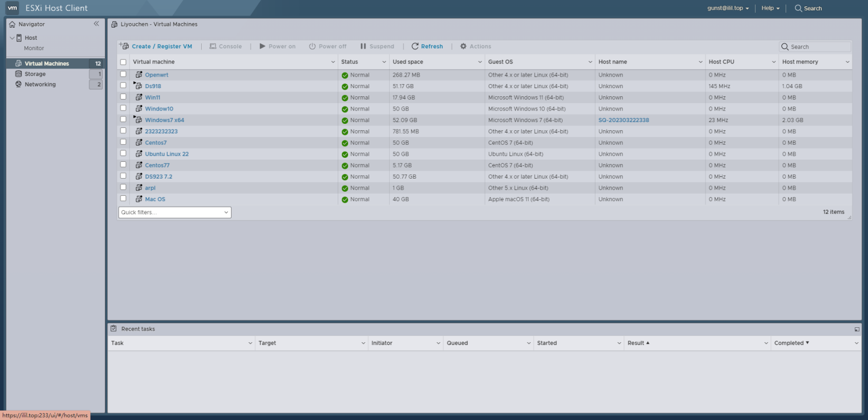868x420 pixels.
Task: Open the gunst@ilil.top user menu
Action: 728,8
